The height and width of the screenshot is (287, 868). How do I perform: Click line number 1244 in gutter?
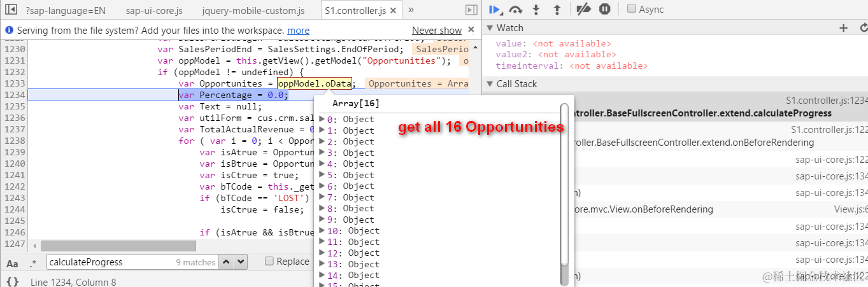click(15, 209)
